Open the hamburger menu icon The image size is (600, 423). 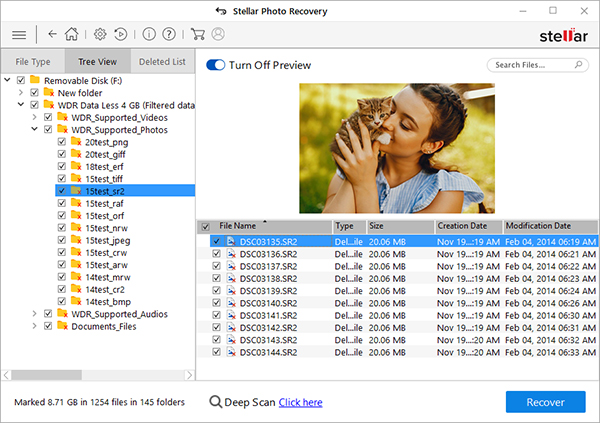19,35
